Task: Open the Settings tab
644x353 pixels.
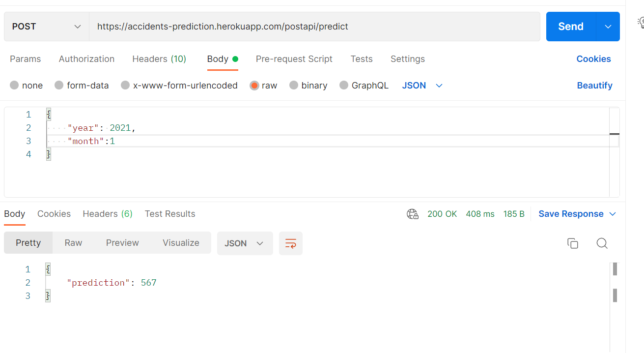Action: click(408, 59)
